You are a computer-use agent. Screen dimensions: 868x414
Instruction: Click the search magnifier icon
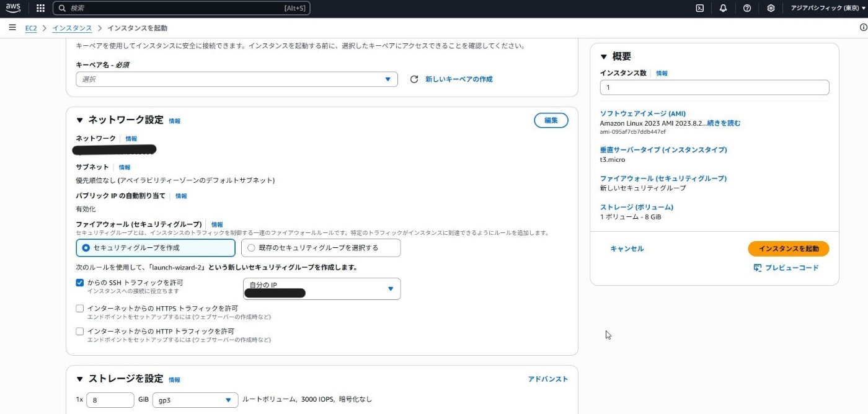pos(63,8)
